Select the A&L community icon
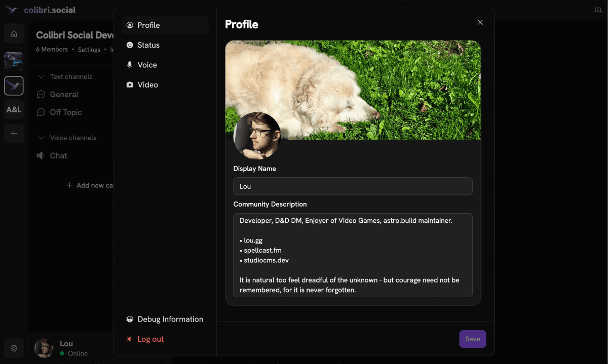Screen dimensions: 608x364 point(14,109)
